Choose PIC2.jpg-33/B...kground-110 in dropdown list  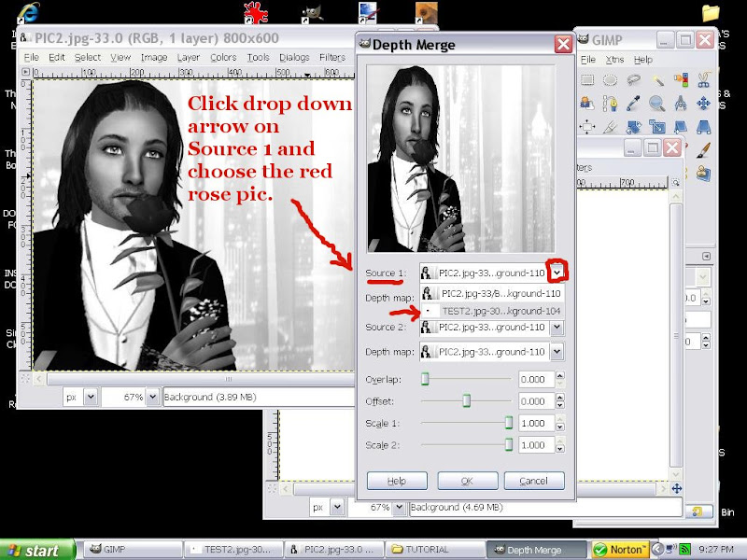492,293
